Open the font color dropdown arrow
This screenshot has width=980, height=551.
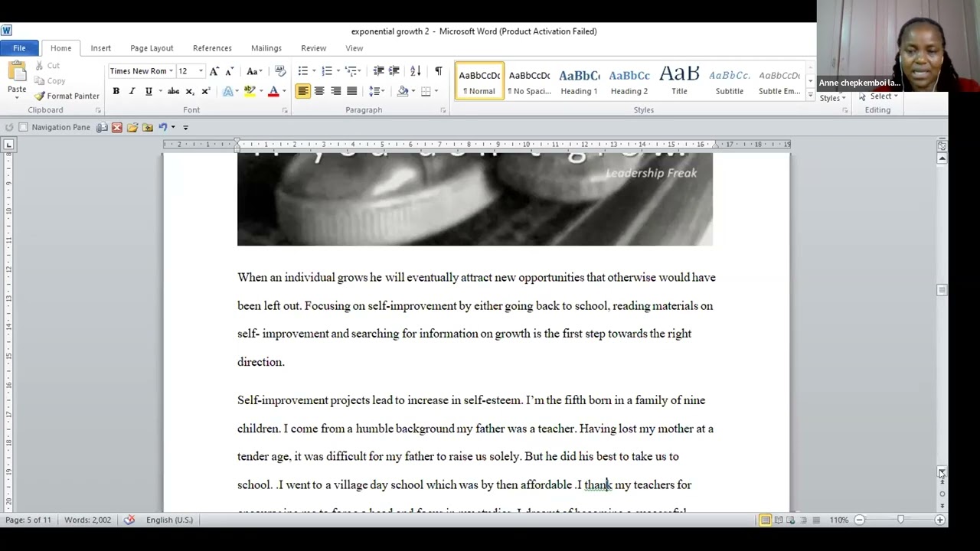pos(283,91)
